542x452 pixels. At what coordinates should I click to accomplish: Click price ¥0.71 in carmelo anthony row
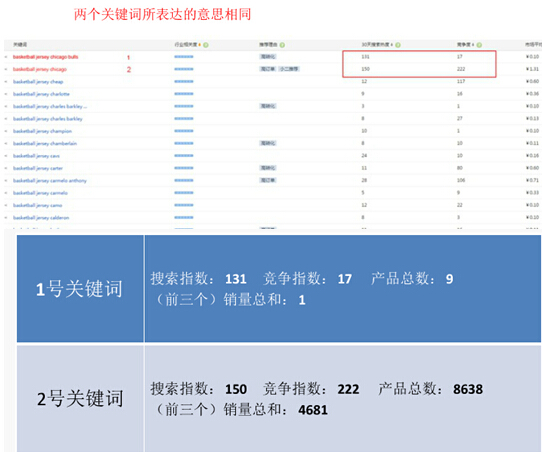tap(532, 180)
